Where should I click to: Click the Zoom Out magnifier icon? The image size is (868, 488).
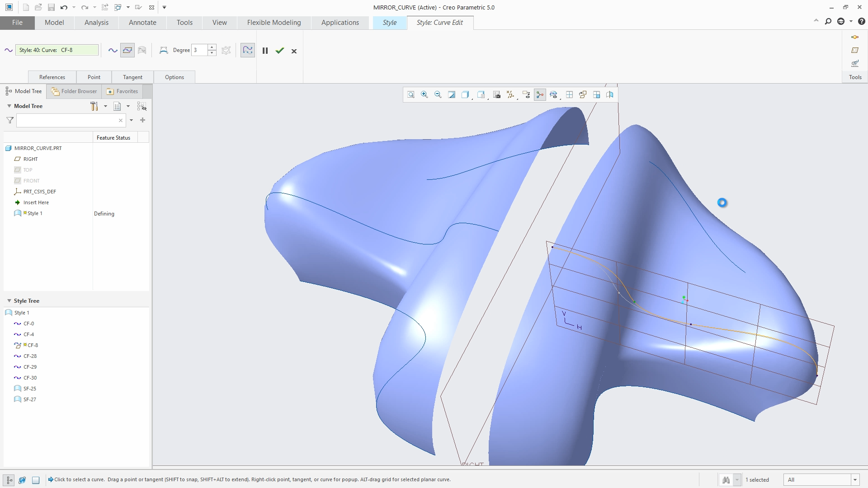[x=438, y=94]
